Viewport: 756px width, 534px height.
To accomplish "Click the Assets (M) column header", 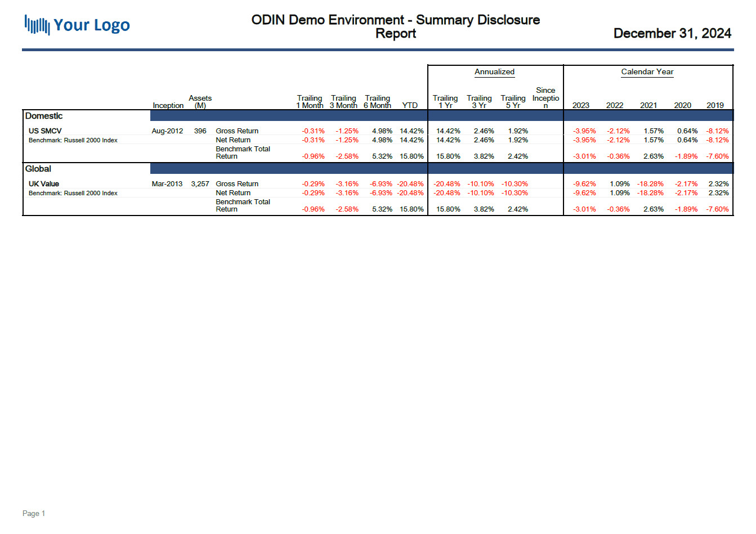I will coord(200,101).
